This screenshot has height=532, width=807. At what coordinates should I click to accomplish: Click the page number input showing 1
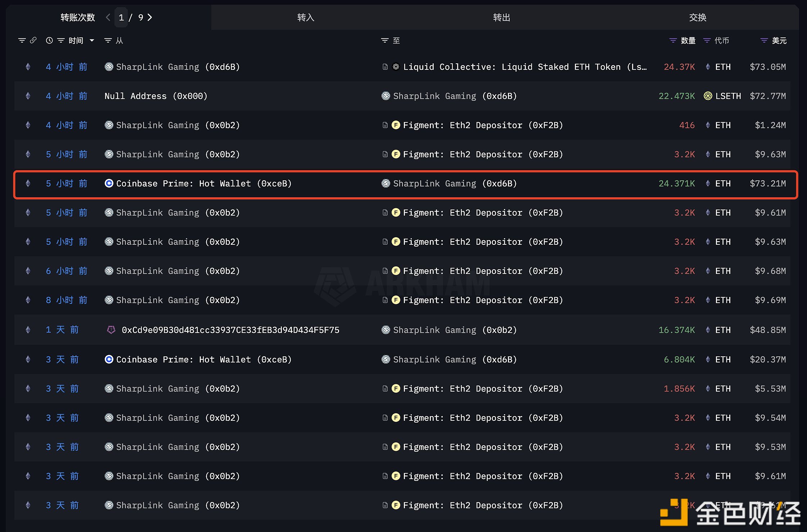(121, 17)
